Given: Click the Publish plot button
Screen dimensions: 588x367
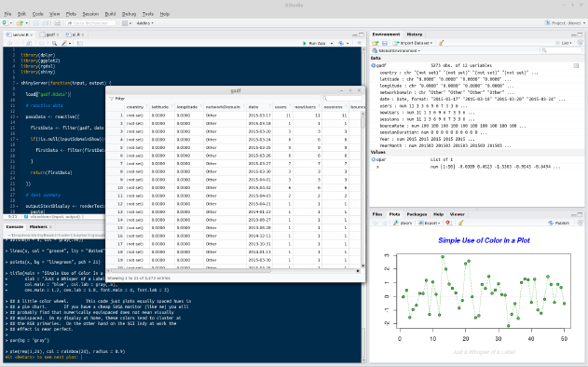Looking at the screenshot, I should (559, 223).
